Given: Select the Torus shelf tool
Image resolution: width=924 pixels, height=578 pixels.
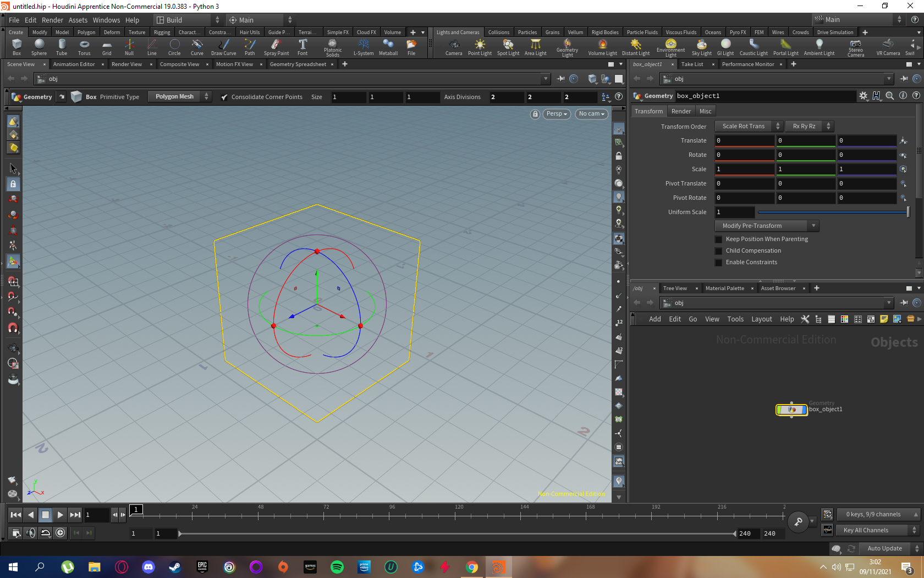Looking at the screenshot, I should click(x=84, y=47).
